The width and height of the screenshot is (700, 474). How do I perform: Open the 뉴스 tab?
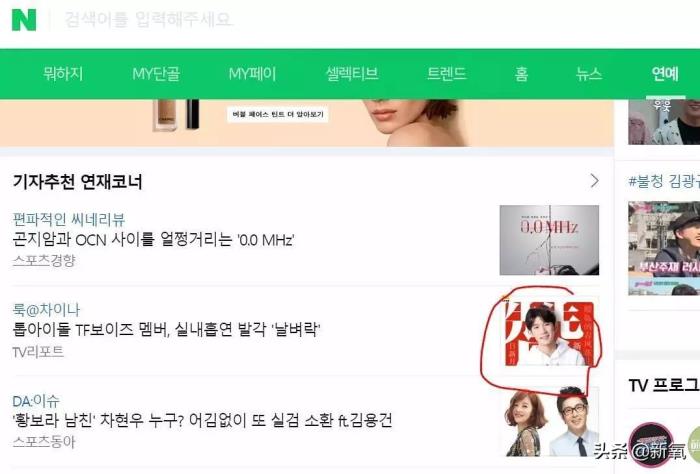point(589,74)
